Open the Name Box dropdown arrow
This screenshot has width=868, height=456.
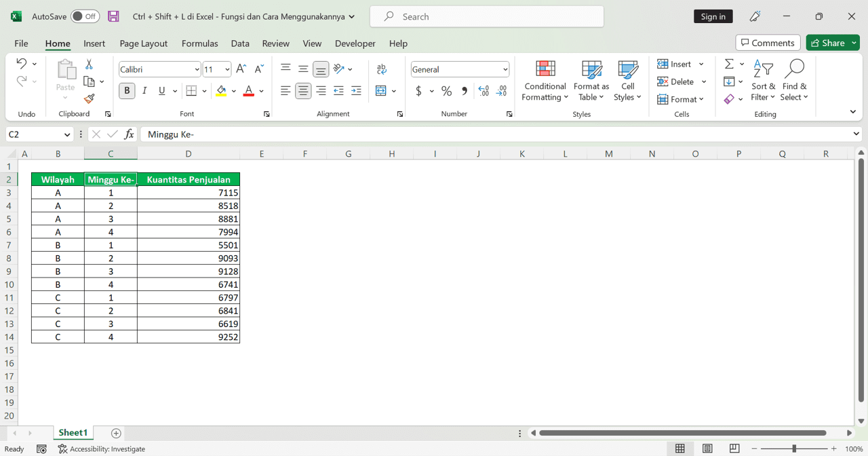(x=66, y=134)
